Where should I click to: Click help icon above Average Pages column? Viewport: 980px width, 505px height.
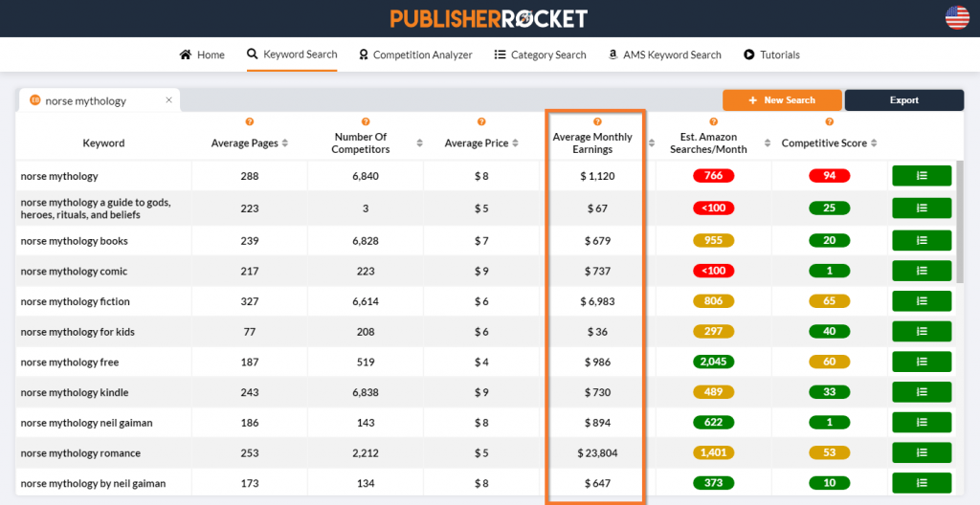[249, 121]
